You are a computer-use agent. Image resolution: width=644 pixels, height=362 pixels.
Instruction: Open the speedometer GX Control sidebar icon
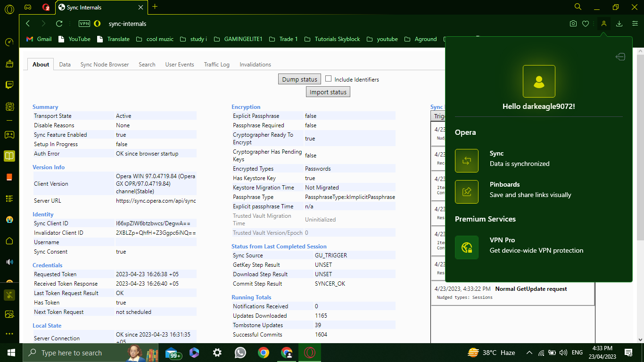pos(9,42)
